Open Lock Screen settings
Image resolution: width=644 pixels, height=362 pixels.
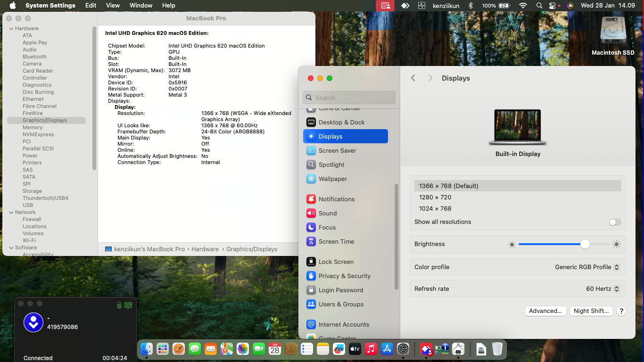tap(346, 262)
